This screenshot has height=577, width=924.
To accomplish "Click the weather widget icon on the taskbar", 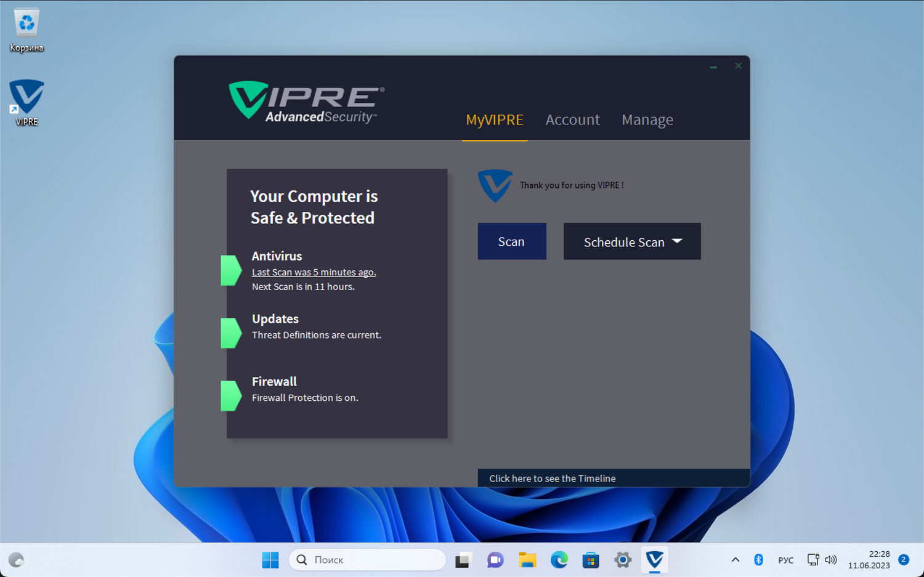I will [16, 560].
